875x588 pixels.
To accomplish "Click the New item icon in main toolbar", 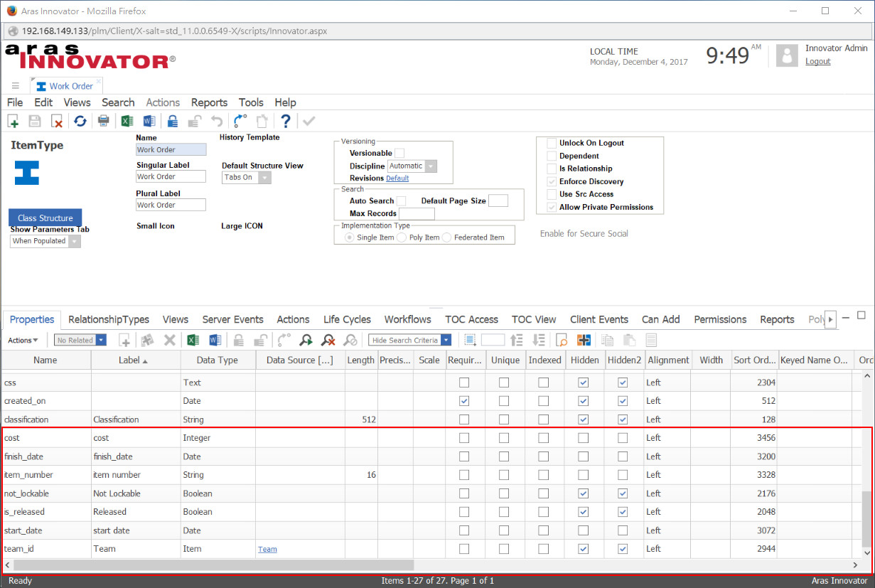I will click(x=13, y=121).
